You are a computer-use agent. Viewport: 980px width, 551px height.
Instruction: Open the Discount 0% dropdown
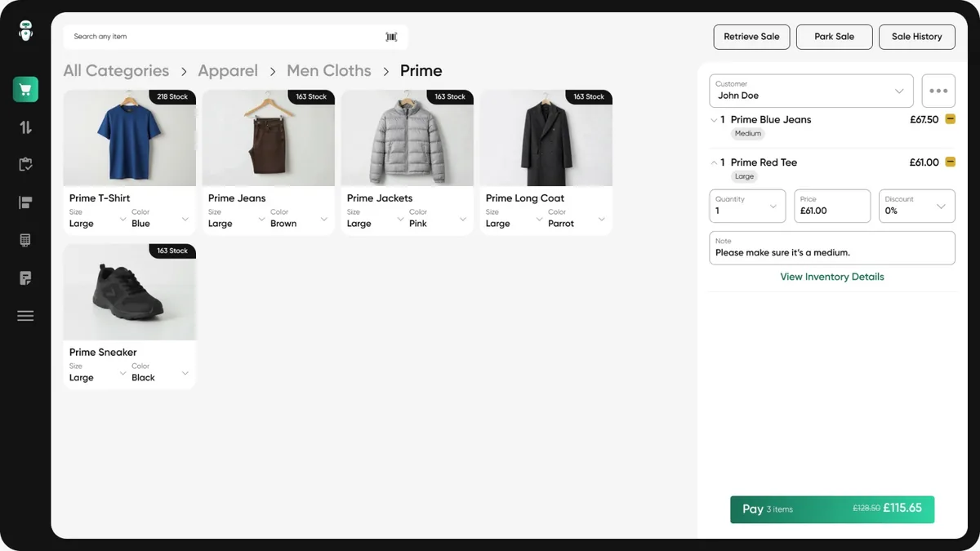[917, 206]
